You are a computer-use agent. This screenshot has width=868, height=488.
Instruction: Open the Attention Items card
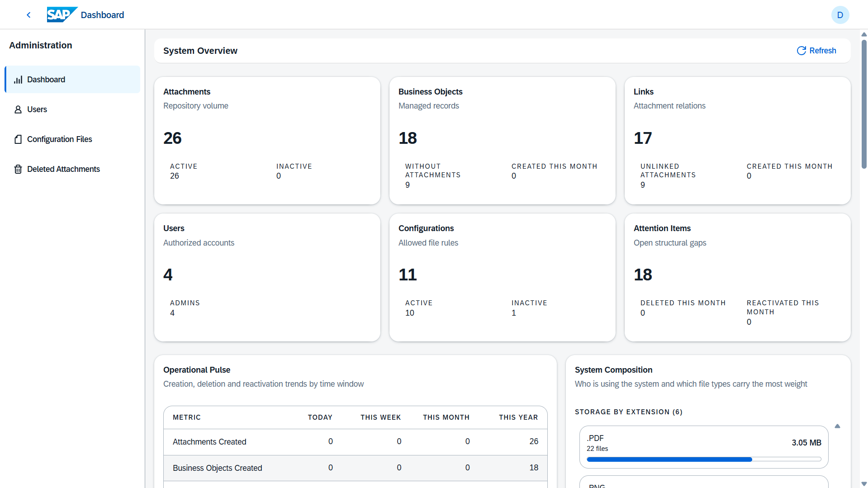click(x=737, y=277)
